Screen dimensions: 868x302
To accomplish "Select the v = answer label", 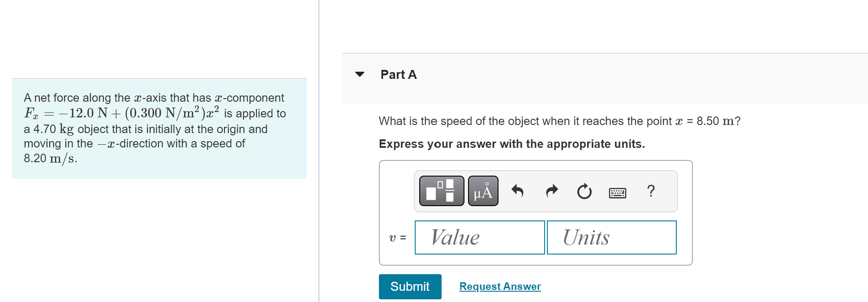I will (398, 237).
